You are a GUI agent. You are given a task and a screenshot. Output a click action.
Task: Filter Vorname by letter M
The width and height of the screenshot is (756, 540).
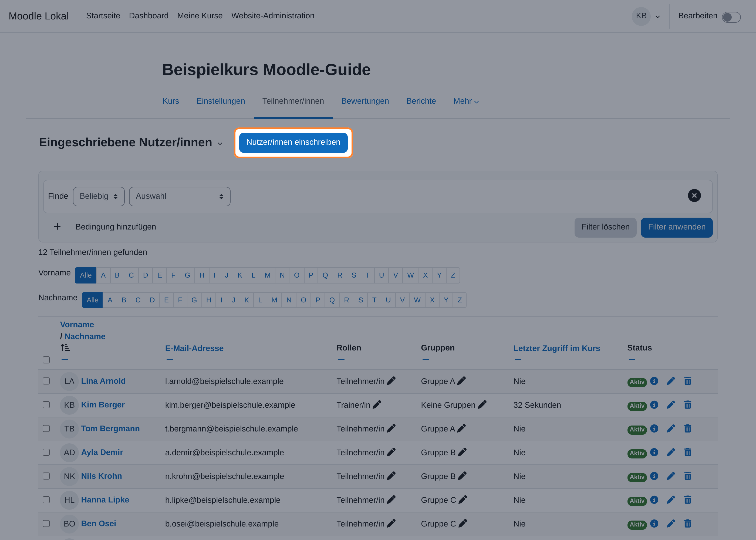click(x=267, y=275)
